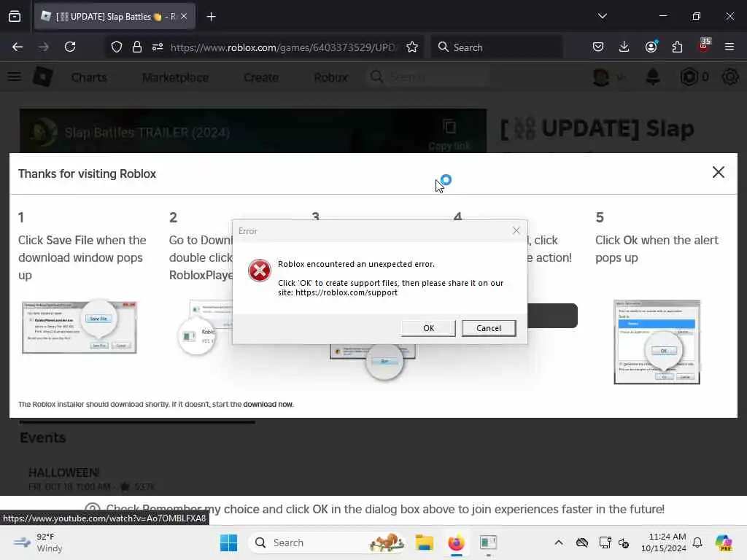This screenshot has height=560, width=747.
Task: Open site permissions icon in address bar
Action: point(158,47)
